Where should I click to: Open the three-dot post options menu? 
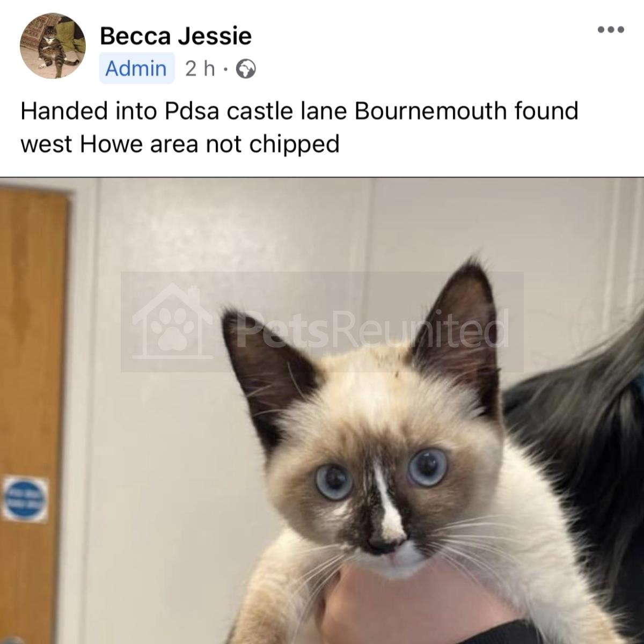point(611,30)
